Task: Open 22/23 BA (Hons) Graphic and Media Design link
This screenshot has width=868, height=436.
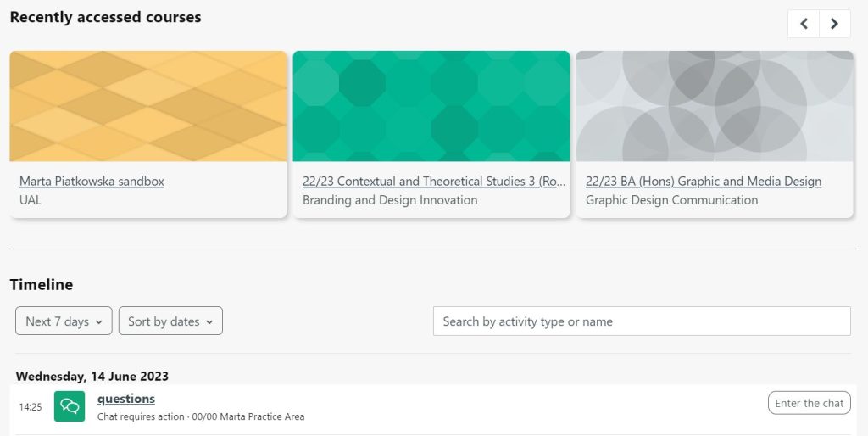Action: click(x=704, y=182)
